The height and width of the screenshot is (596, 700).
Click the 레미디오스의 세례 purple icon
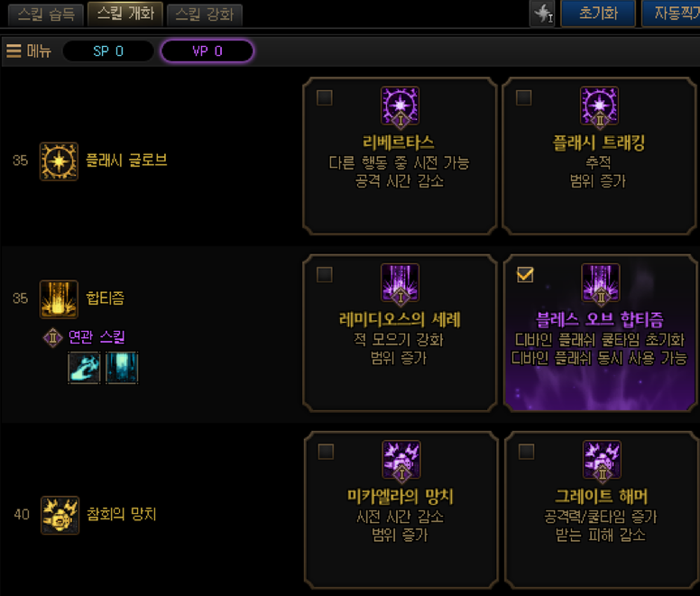[x=400, y=283]
